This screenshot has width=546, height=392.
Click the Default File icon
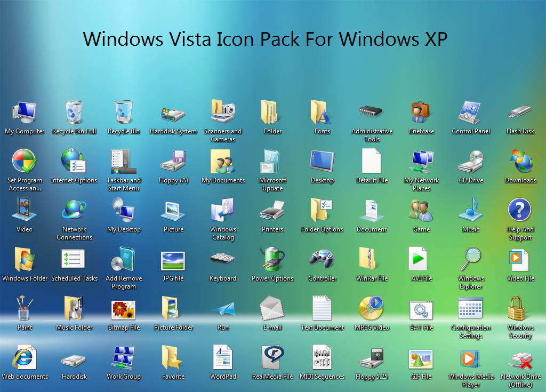(x=371, y=161)
